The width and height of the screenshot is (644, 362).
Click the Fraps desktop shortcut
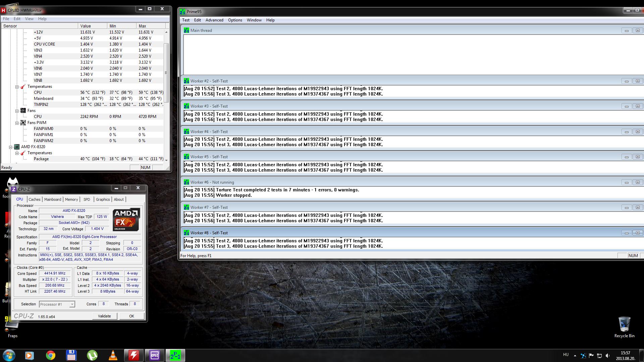click(12, 327)
